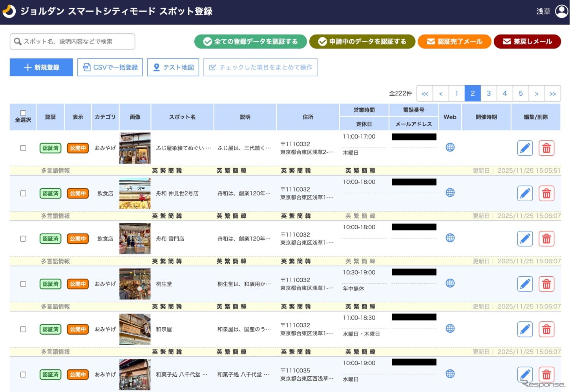The image size is (570, 392).
Task: Open the 舟和 storefront thumbnail image
Action: pos(135,193)
